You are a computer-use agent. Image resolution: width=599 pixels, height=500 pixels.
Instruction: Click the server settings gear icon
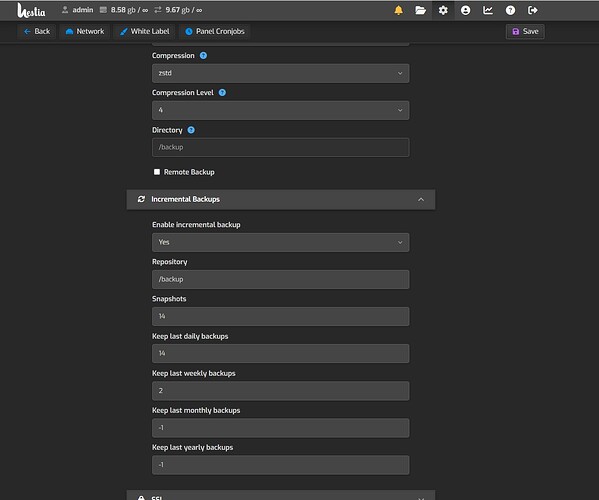click(x=443, y=10)
